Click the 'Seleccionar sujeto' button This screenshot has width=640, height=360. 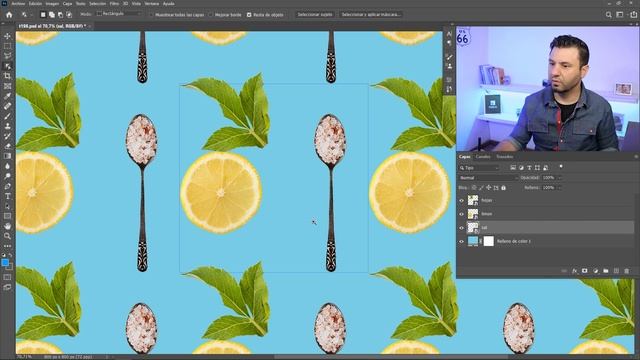[x=314, y=15]
